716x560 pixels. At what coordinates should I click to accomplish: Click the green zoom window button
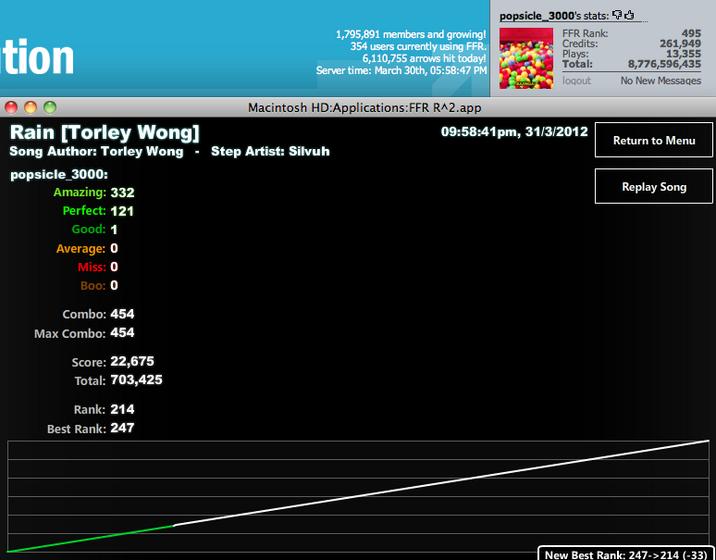[50, 107]
